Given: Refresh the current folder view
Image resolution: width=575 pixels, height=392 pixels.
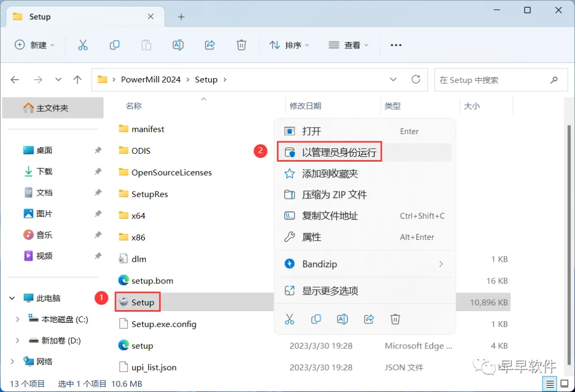Looking at the screenshot, I should [416, 79].
